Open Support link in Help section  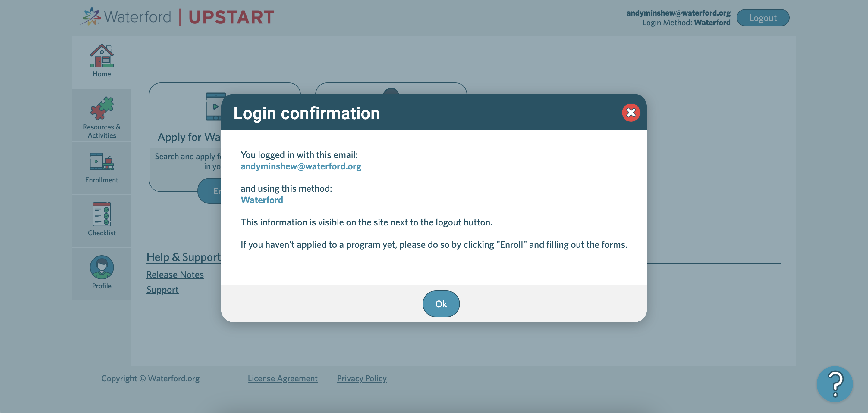(x=162, y=289)
